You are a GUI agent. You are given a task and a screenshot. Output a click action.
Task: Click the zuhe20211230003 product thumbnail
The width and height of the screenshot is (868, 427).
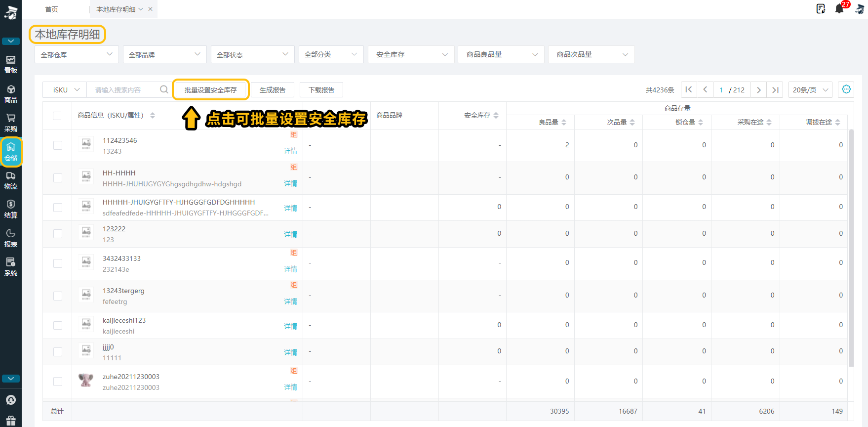[86, 380]
